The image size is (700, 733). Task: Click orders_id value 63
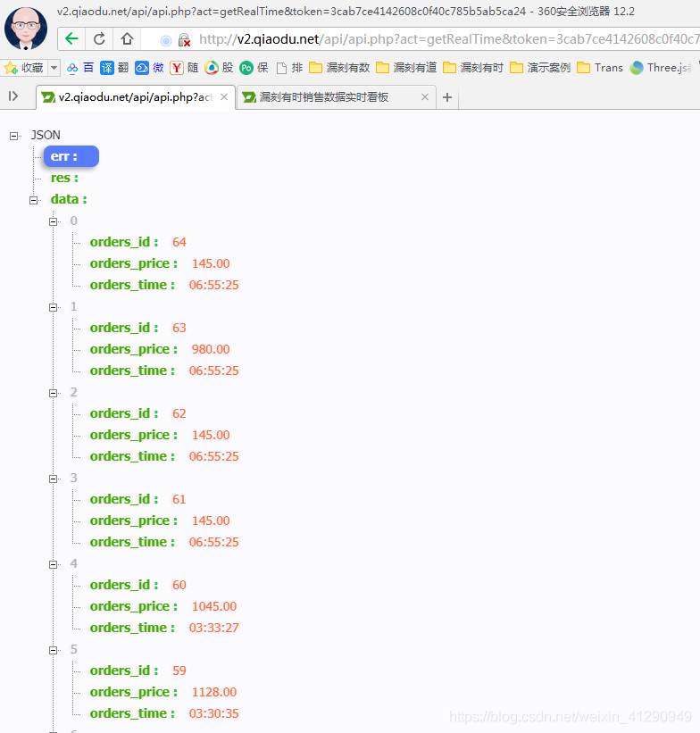coord(179,328)
